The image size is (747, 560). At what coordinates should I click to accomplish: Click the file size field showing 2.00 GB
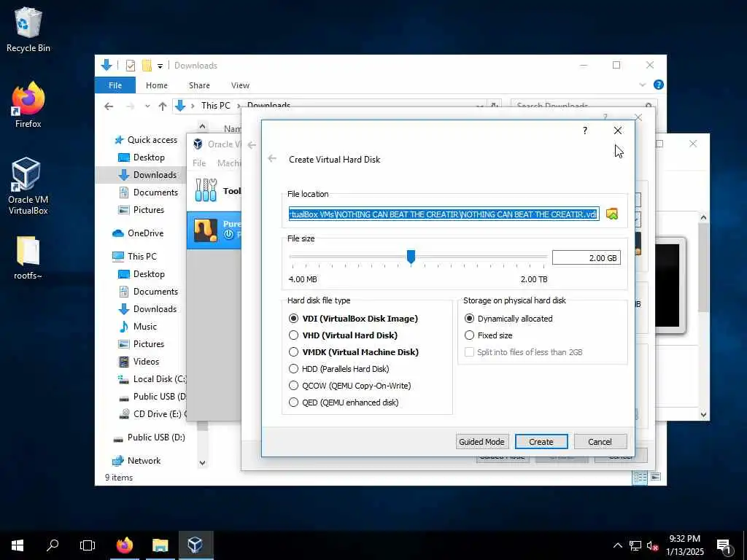[586, 258]
